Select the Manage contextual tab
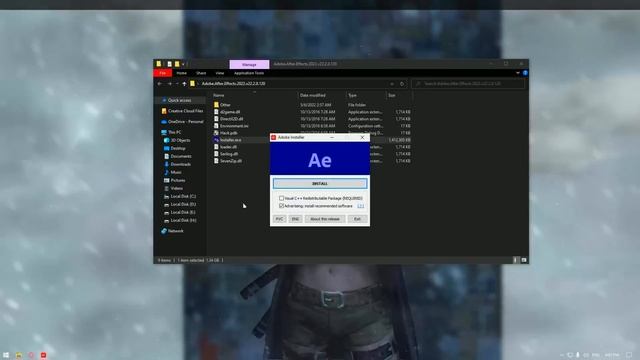This screenshot has height=360, width=640. pyautogui.click(x=249, y=64)
